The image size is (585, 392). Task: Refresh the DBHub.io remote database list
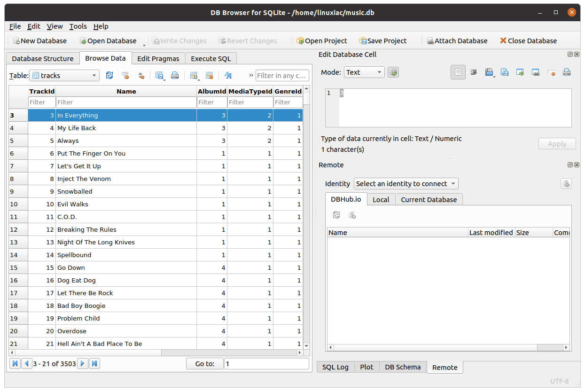coord(336,215)
